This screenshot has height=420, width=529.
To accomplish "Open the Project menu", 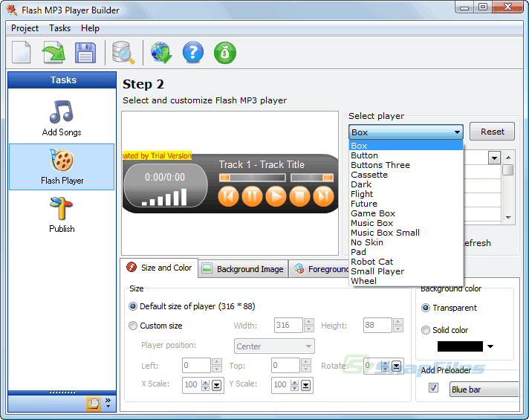I will [25, 28].
